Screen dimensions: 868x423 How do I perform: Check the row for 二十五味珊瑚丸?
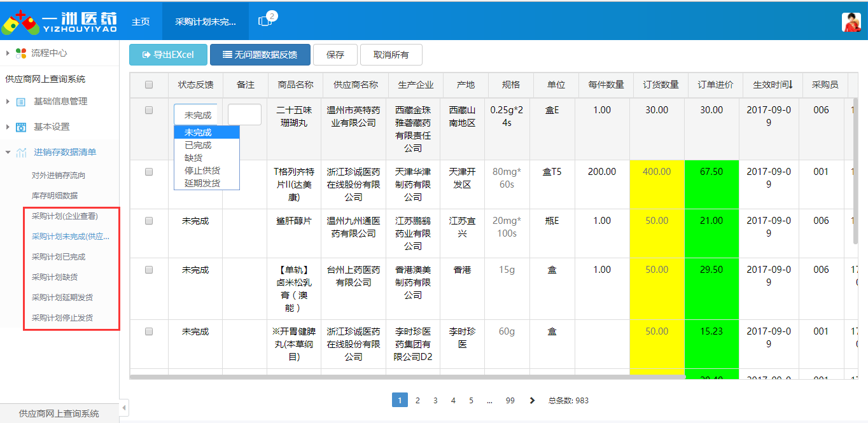point(149,109)
